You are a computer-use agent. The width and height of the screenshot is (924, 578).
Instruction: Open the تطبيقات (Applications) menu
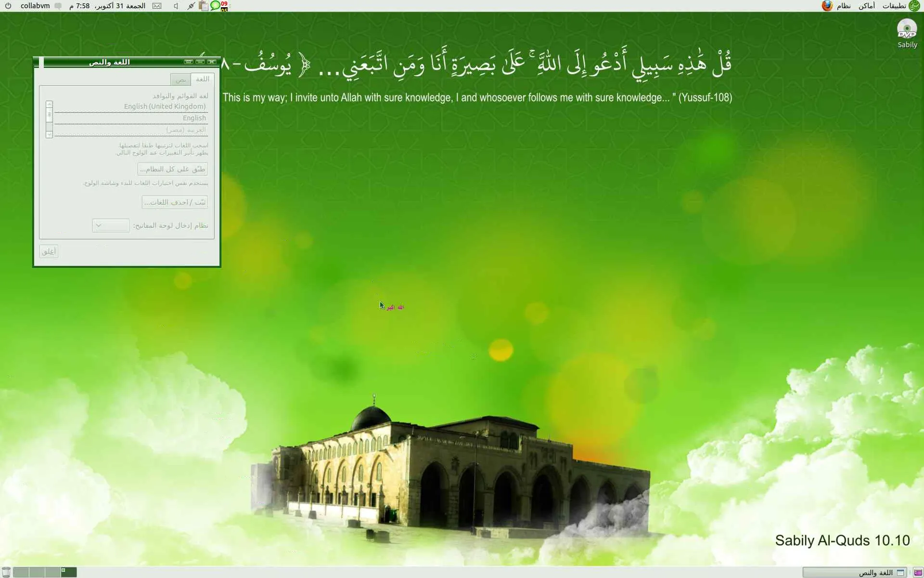[894, 6]
